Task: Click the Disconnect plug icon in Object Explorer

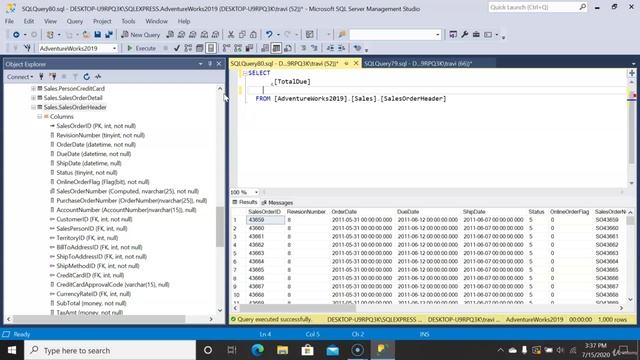Action: 53,77
